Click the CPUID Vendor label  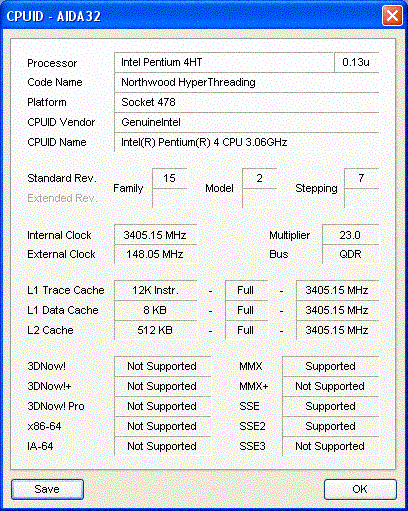[61, 122]
